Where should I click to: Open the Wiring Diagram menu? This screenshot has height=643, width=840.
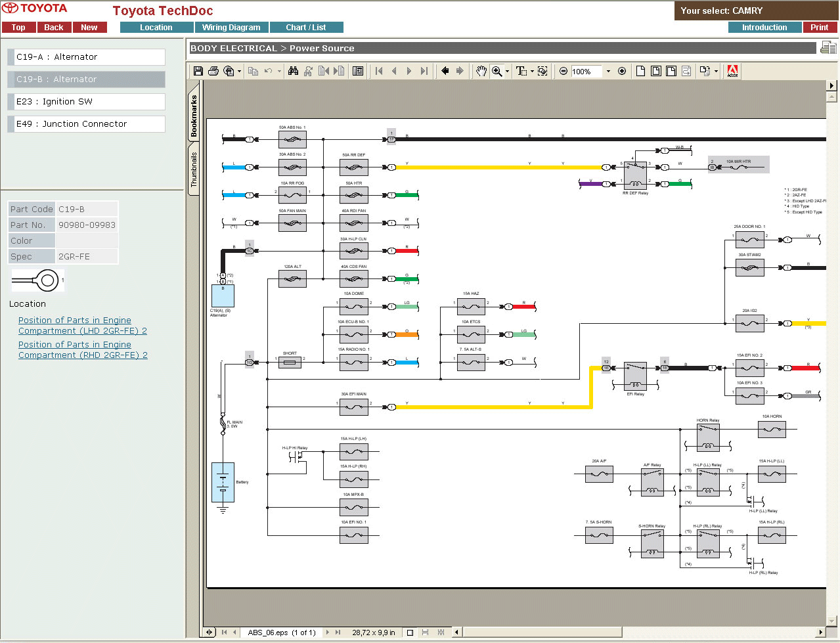(231, 28)
